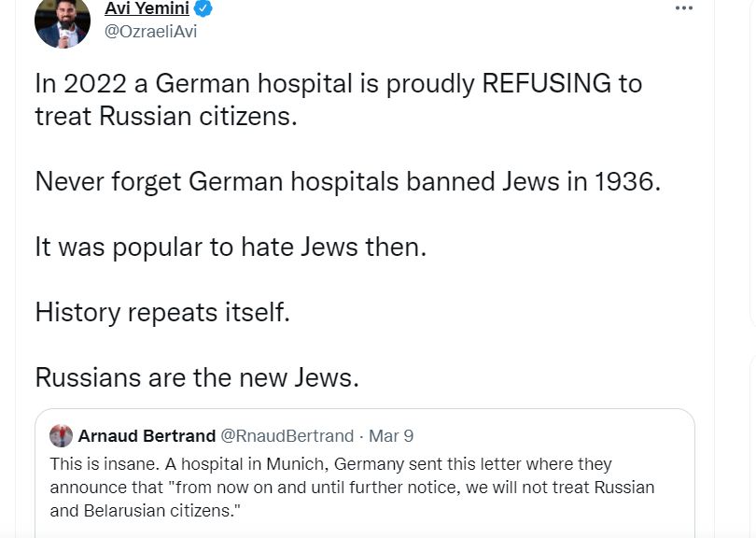Click the line starting "In 2022 a German hospital"
The image size is (756, 538).
[338, 83]
